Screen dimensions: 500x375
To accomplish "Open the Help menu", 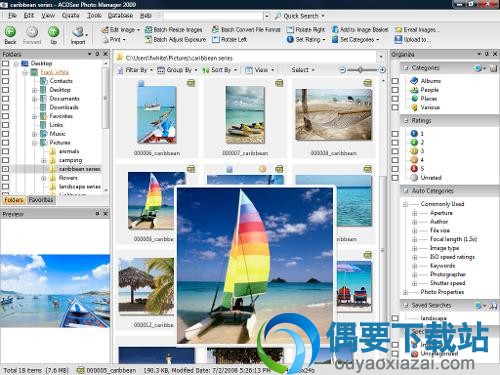I will 146,15.
